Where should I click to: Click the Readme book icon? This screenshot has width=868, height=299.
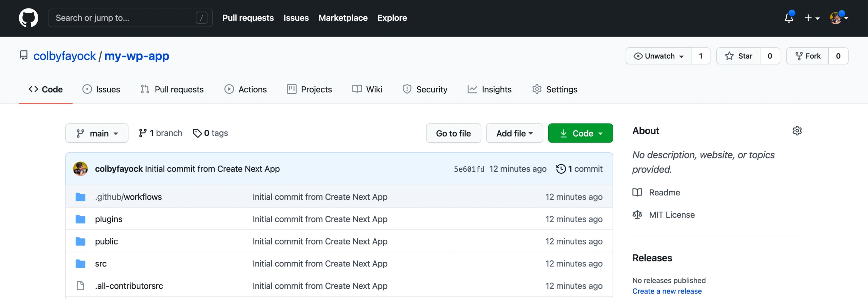(x=637, y=192)
